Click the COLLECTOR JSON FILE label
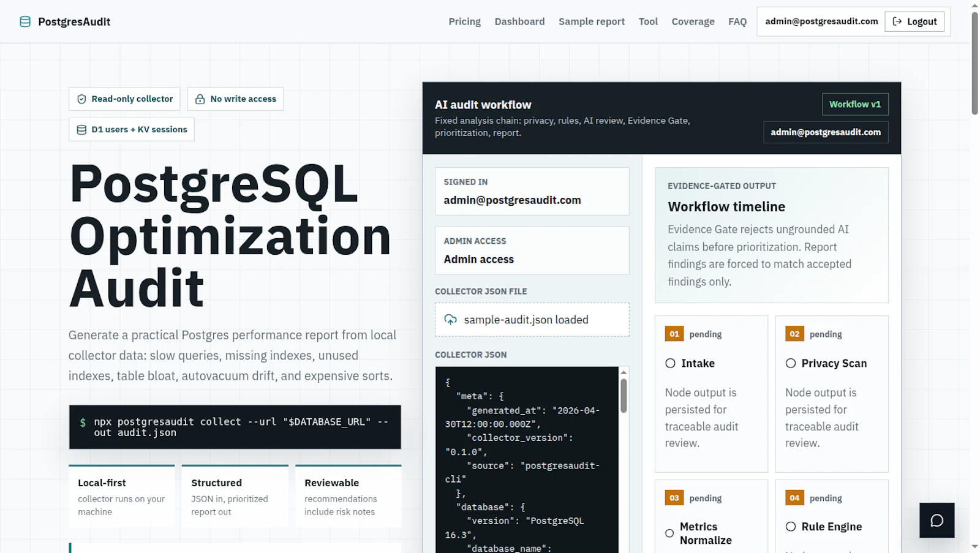This screenshot has width=980, height=553. click(x=481, y=292)
